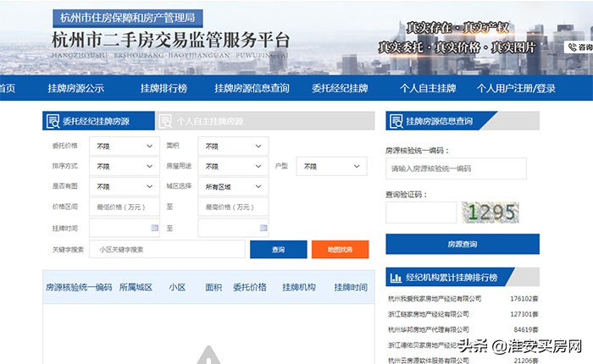Expand the 面积 dropdown

click(233, 146)
